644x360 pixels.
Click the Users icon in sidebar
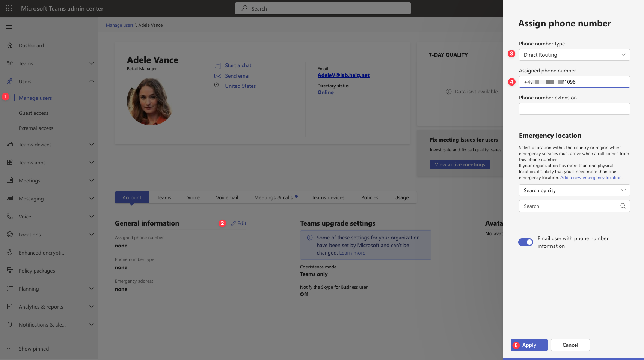(x=10, y=81)
